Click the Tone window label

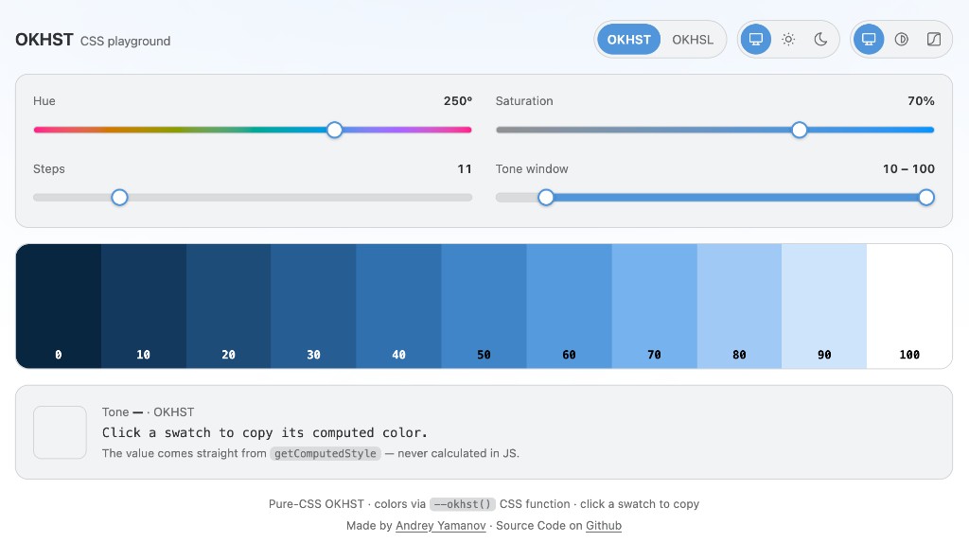point(532,168)
